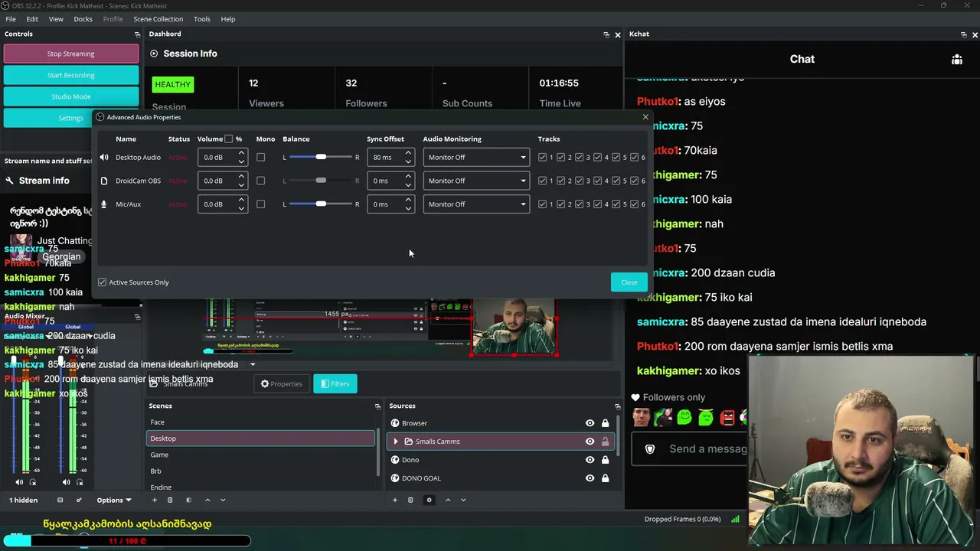Remove selected source with trash icon
Screen dimensions: 980x551
coord(410,500)
